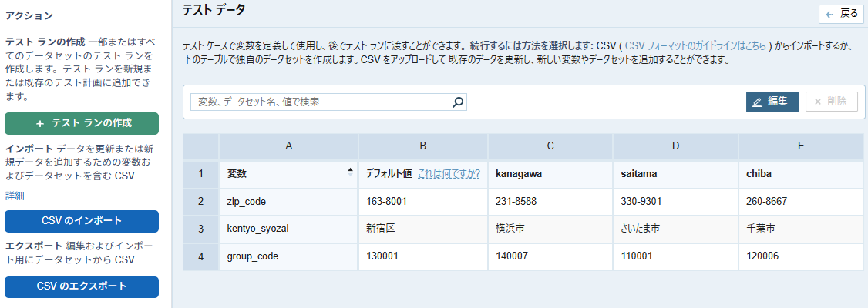Image resolution: width=868 pixels, height=308 pixels.
Task: Select row 2 header number
Action: tap(200, 202)
